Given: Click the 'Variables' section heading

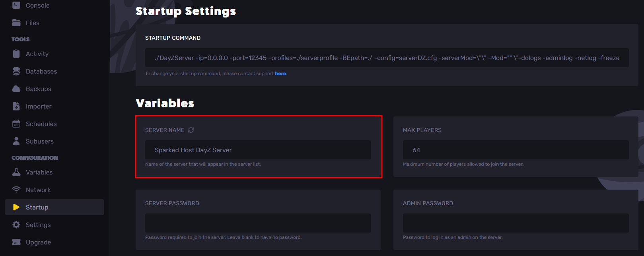Looking at the screenshot, I should 165,103.
